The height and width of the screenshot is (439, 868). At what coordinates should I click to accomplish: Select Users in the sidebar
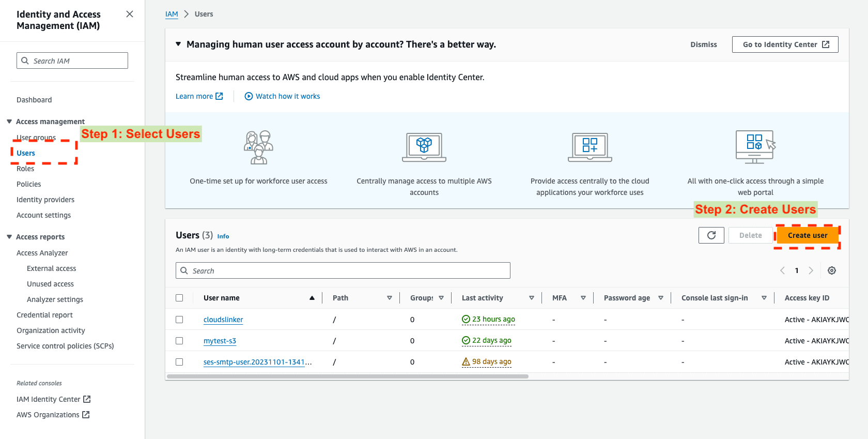point(26,153)
